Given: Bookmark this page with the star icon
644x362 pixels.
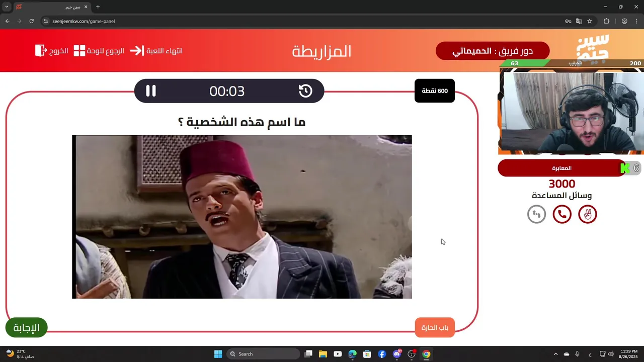Looking at the screenshot, I should point(590,21).
